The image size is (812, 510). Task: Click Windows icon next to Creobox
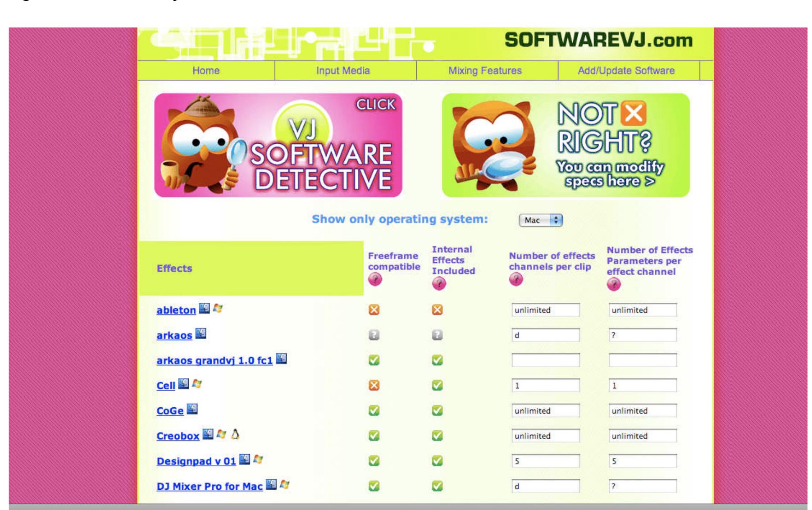tap(221, 435)
